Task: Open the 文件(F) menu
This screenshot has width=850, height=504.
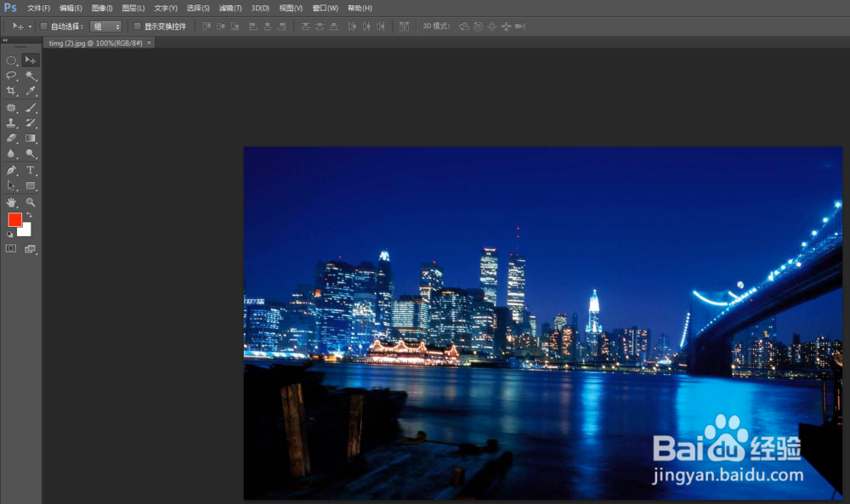Action: click(38, 8)
